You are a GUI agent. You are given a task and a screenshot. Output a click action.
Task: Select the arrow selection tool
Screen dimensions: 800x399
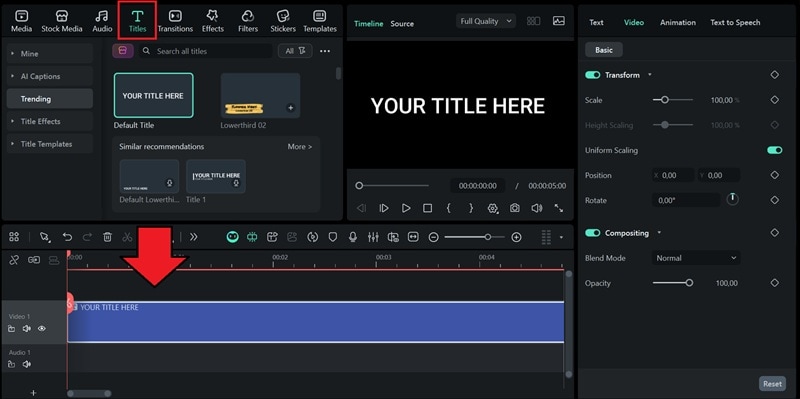point(45,237)
